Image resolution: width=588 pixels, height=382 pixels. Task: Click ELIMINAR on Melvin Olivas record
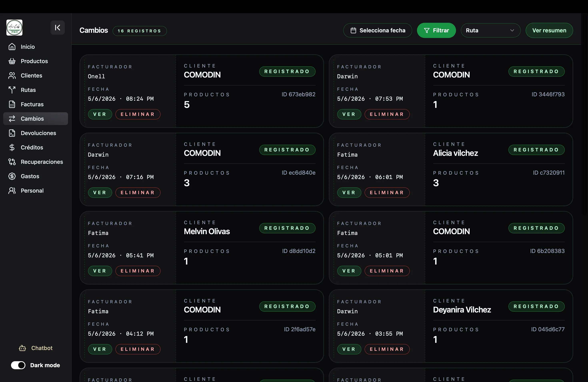click(138, 271)
